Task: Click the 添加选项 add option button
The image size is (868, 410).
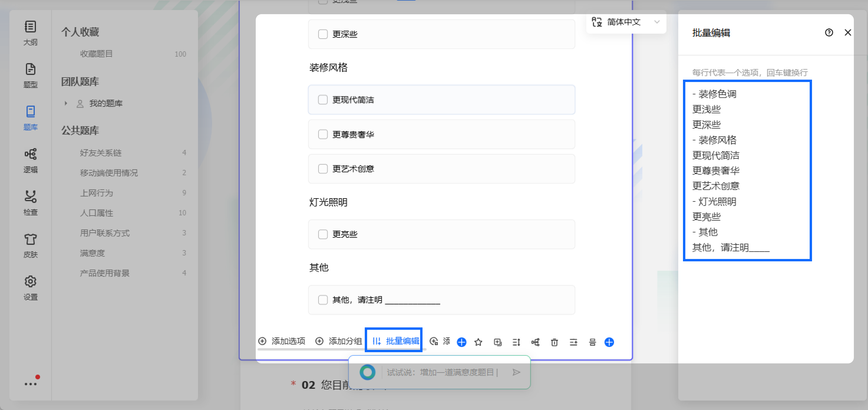Action: click(282, 341)
